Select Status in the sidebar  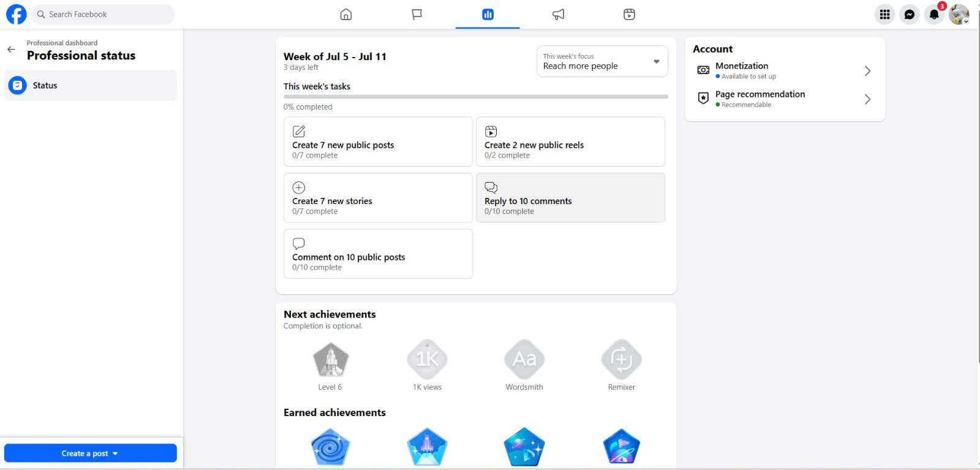[91, 85]
